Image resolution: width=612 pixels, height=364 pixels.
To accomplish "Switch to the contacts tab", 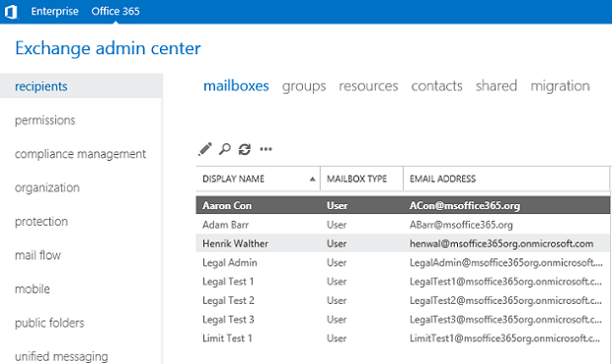I will [x=436, y=86].
